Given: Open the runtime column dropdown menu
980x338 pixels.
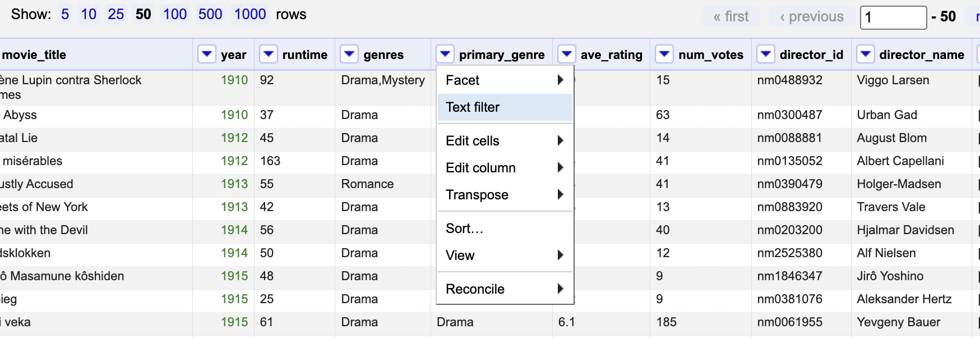Looking at the screenshot, I should [x=269, y=54].
